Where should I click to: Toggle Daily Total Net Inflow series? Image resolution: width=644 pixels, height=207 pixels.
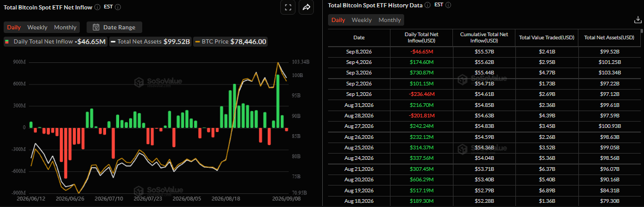click(x=55, y=41)
